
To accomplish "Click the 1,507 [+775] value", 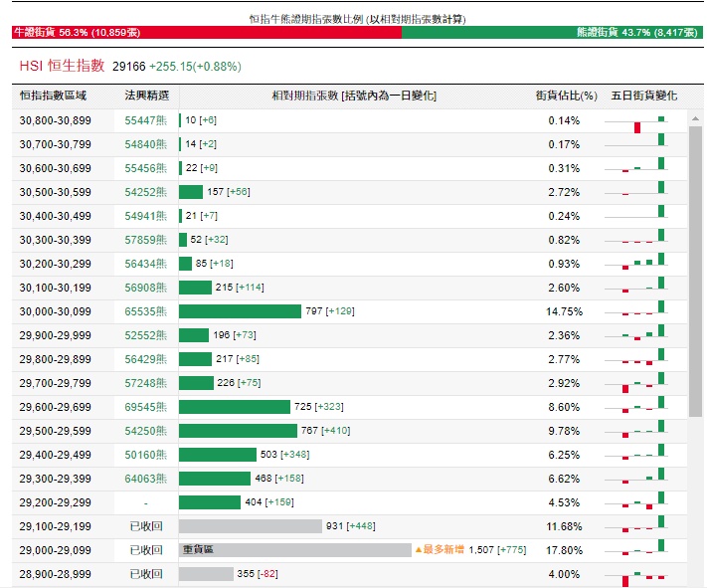I will point(497,550).
